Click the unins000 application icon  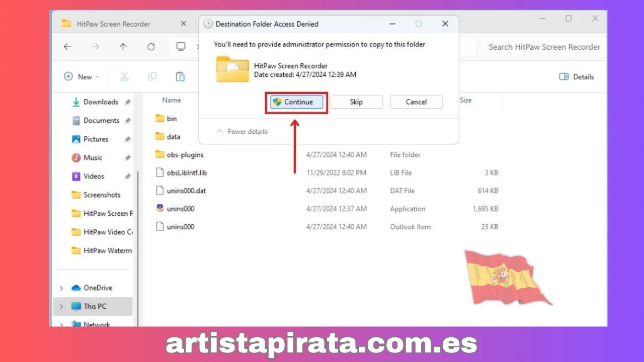tap(159, 209)
